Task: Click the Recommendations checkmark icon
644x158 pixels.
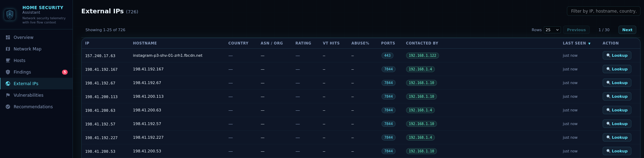Action: (x=8, y=107)
